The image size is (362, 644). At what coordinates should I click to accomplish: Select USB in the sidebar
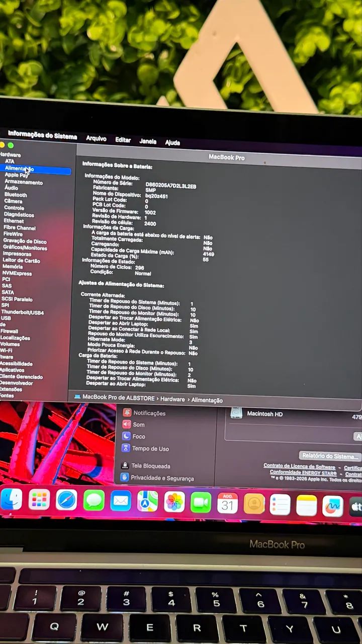pos(6,318)
